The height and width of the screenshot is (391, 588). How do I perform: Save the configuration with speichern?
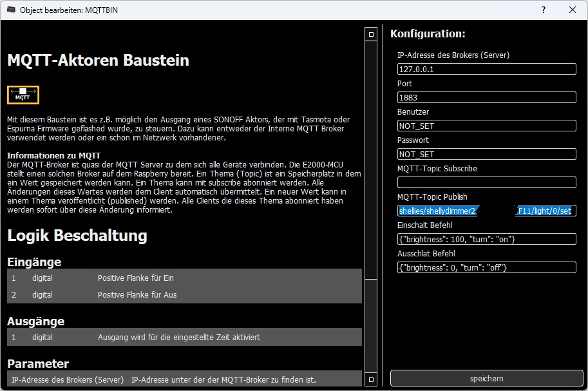[x=486, y=378]
